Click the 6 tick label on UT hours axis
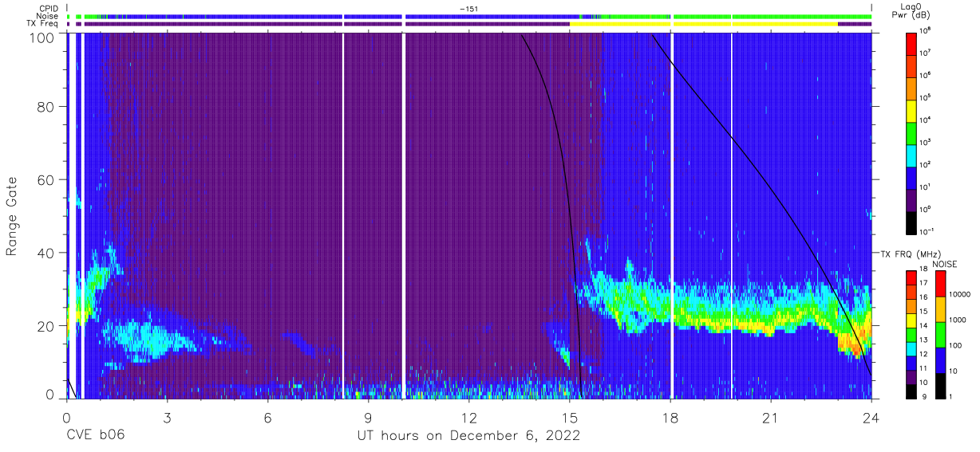The image size is (980, 452). tap(267, 417)
